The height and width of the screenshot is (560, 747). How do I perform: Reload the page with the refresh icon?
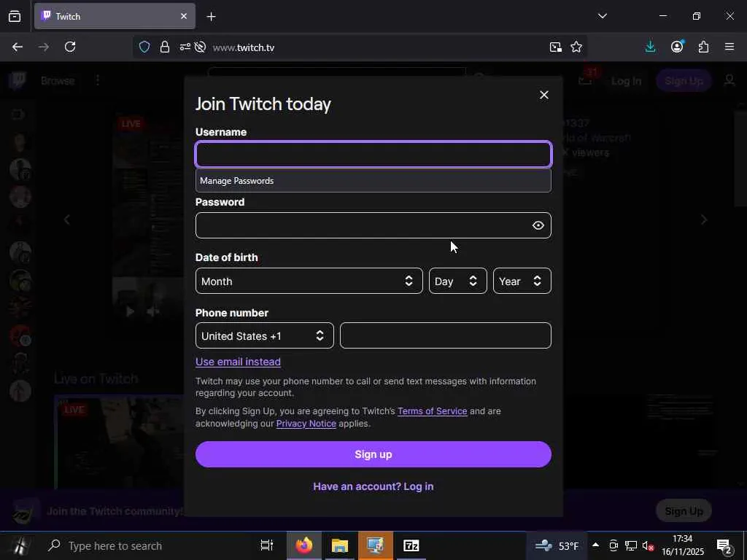(70, 47)
